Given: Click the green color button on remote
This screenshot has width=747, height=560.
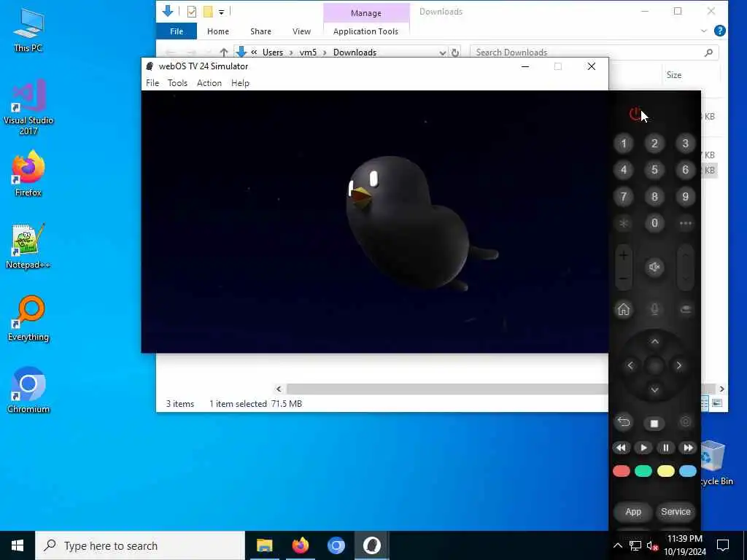Looking at the screenshot, I should click(643, 471).
